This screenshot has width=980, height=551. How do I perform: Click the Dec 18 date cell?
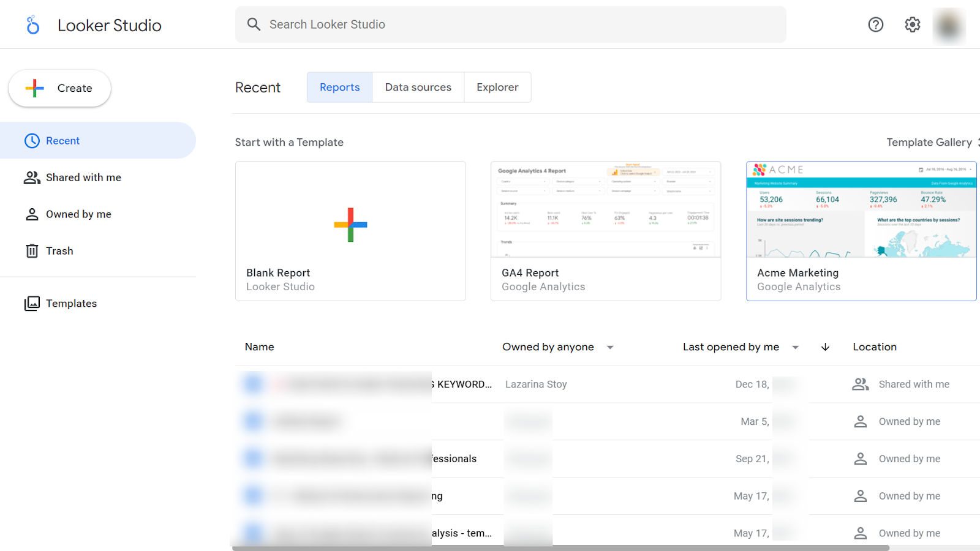tap(752, 384)
